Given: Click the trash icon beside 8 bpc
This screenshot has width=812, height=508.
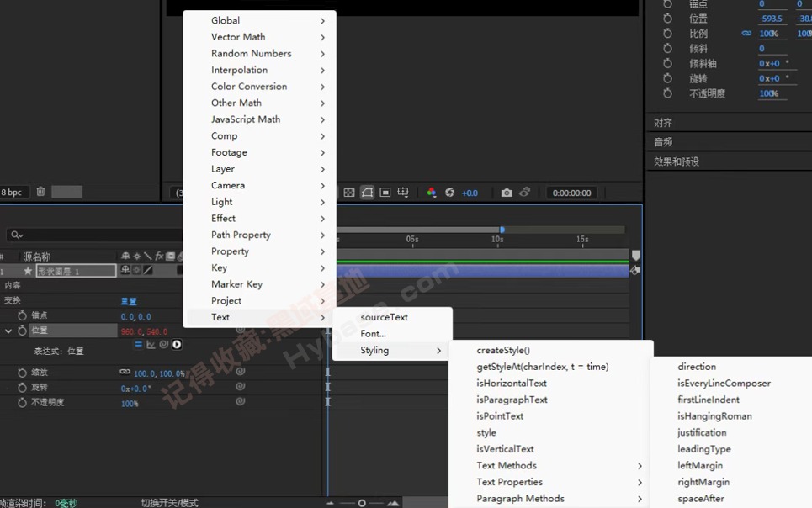Looking at the screenshot, I should point(40,192).
